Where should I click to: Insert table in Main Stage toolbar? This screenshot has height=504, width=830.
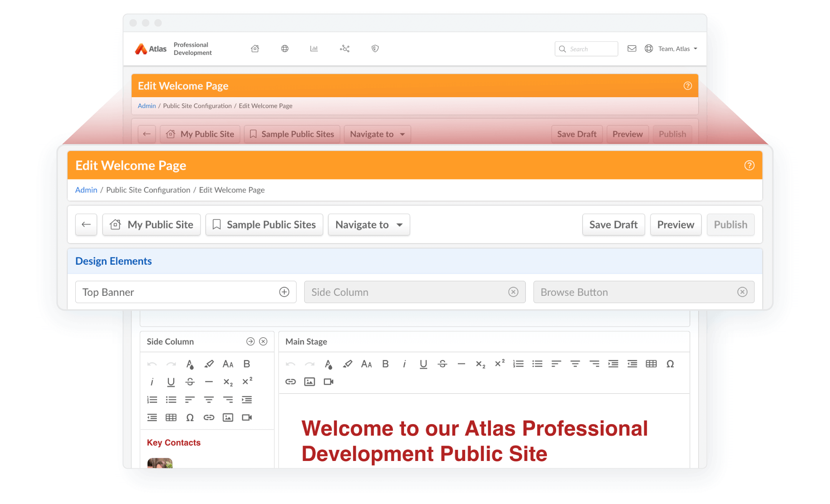[x=651, y=364]
